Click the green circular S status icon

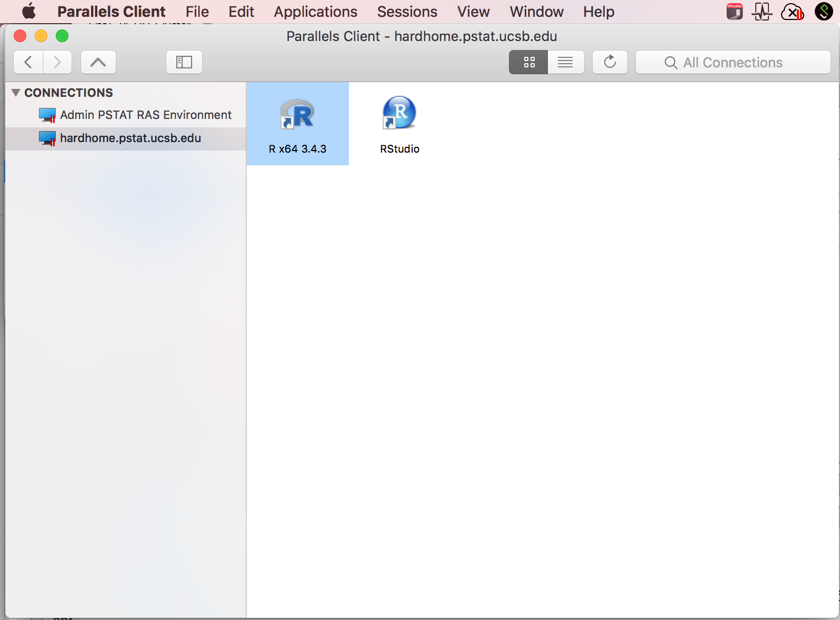[x=823, y=11]
